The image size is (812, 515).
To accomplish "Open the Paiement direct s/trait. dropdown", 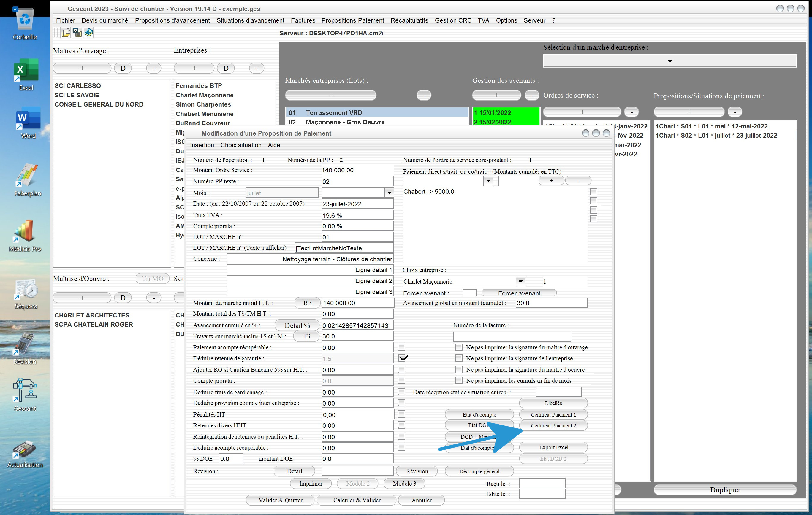I will 488,181.
